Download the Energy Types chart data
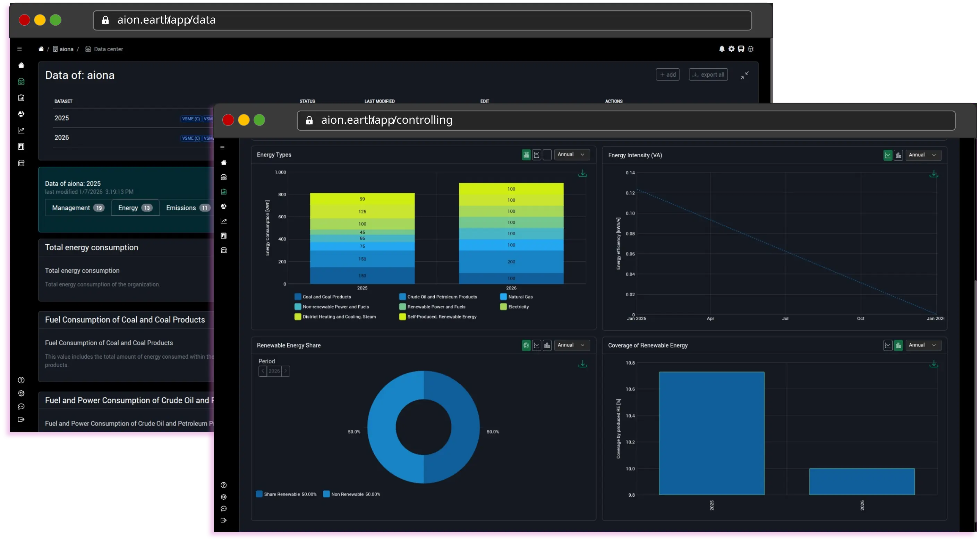This screenshot has width=980, height=542. click(582, 173)
